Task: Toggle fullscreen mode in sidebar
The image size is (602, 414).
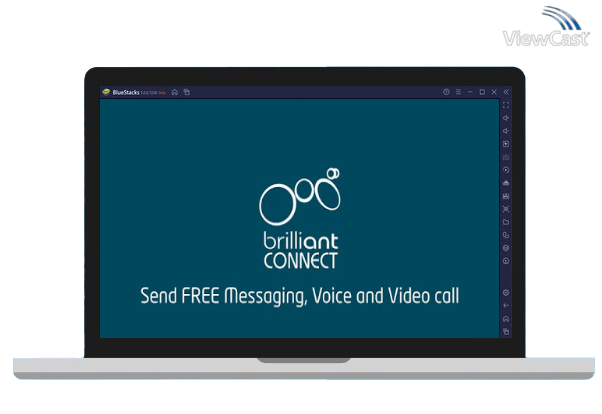Action: click(x=506, y=105)
